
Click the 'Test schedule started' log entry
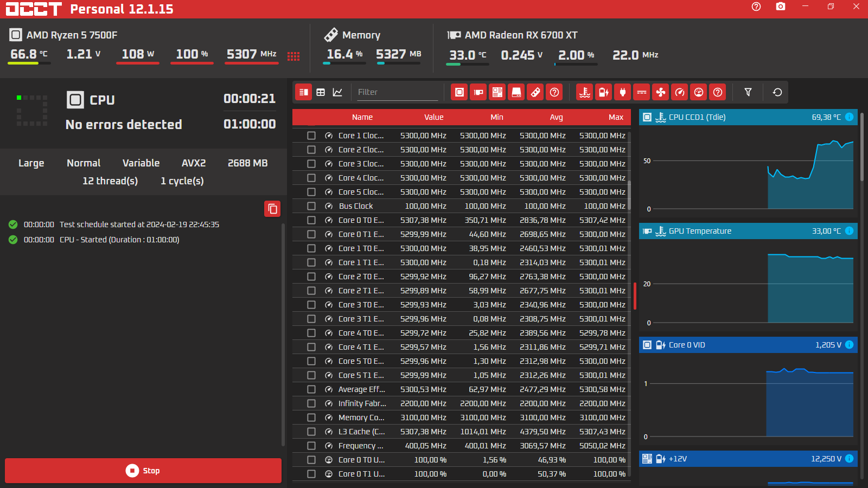point(139,224)
